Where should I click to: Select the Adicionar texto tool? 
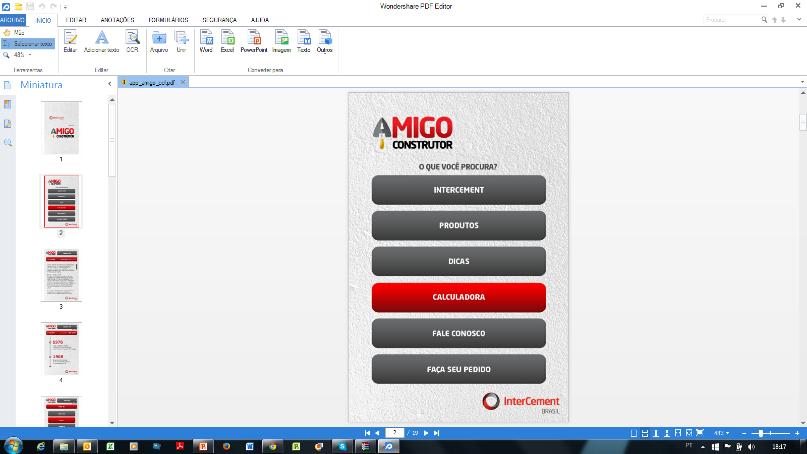tap(101, 41)
